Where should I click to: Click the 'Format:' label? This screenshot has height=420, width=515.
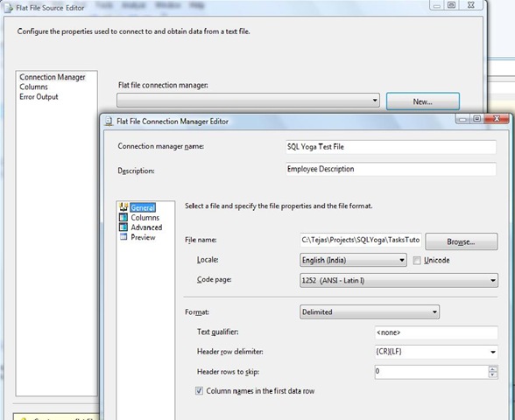point(197,312)
